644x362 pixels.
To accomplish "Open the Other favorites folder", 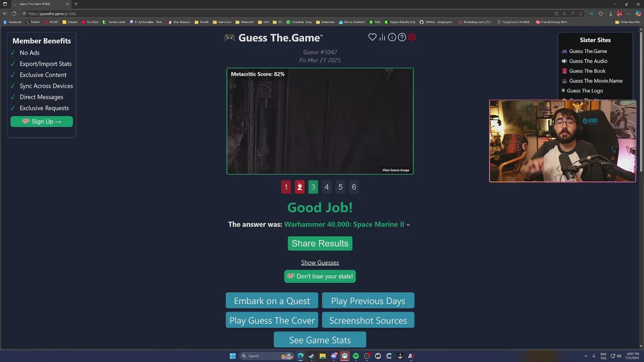I will coord(627,22).
